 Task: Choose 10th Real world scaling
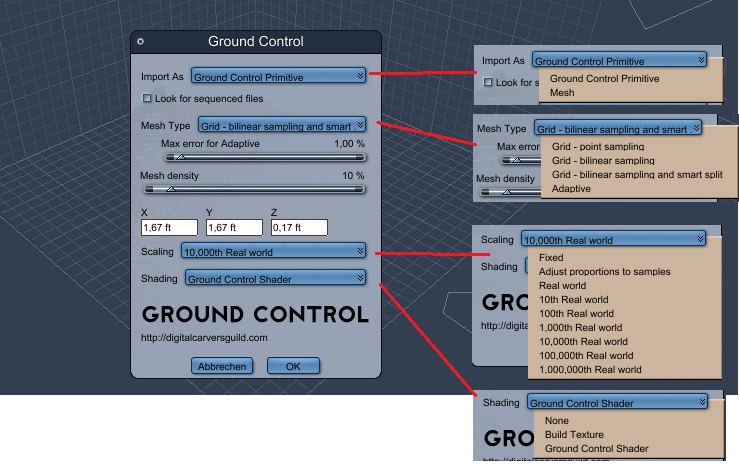pos(574,300)
